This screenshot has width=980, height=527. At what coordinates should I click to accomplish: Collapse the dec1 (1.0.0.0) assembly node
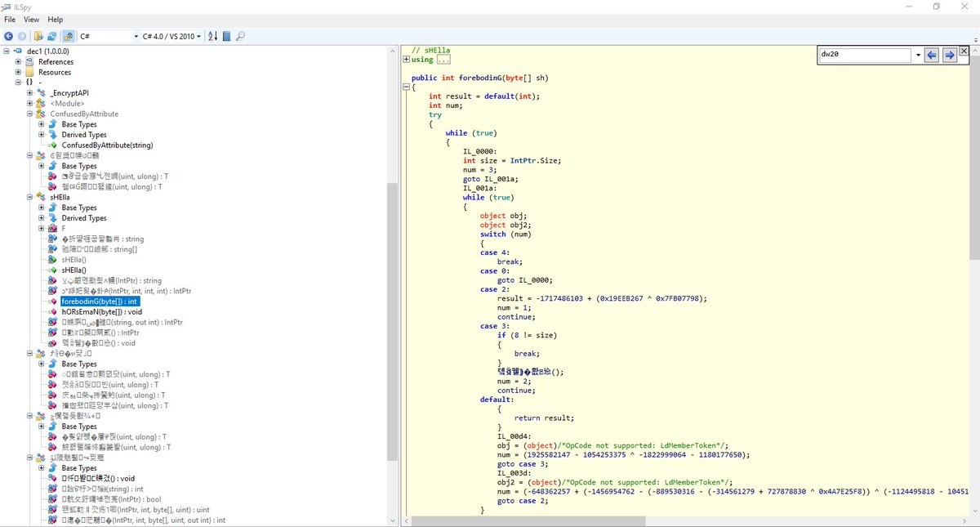[7, 51]
